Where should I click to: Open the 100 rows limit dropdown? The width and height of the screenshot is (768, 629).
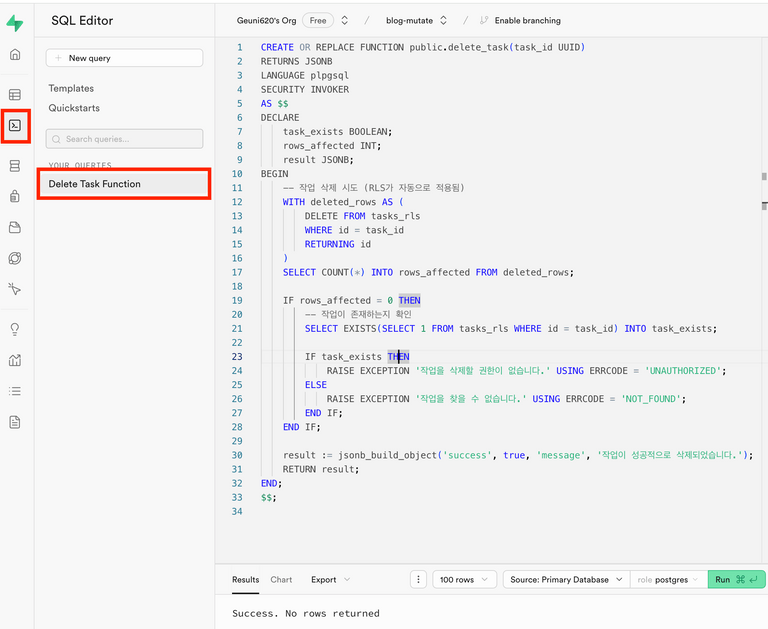point(464,580)
